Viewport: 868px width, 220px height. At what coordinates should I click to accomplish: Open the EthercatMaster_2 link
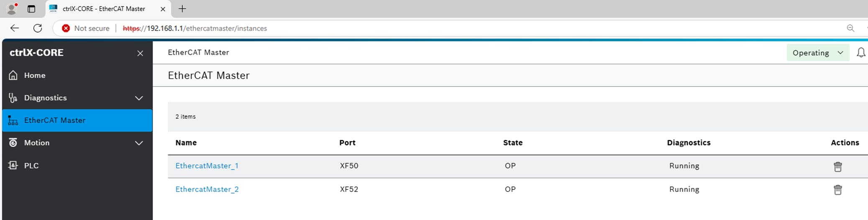[x=207, y=189]
